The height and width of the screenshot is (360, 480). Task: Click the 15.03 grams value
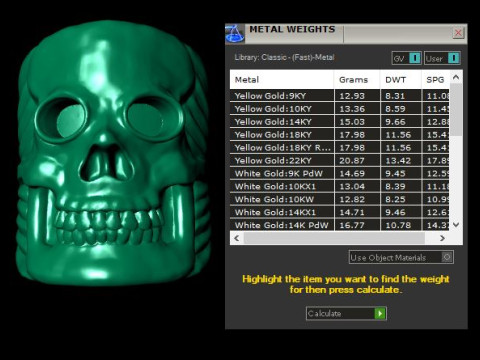(x=352, y=122)
